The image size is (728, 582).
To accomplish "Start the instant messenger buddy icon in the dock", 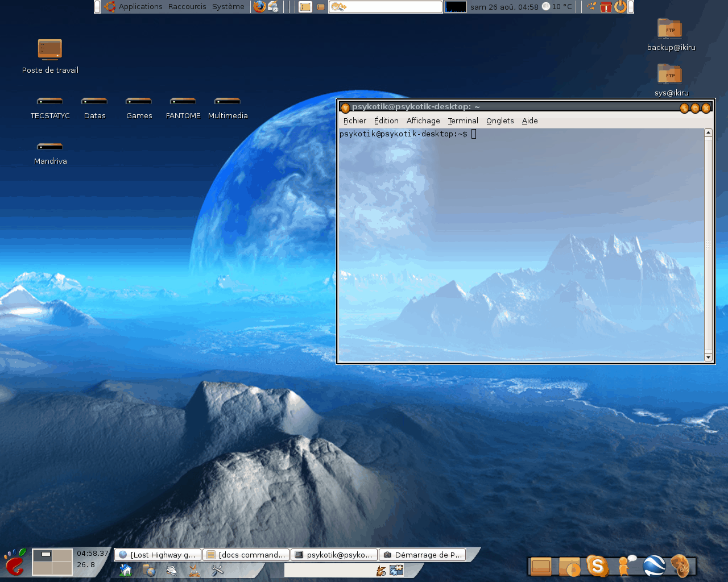I will point(624,566).
